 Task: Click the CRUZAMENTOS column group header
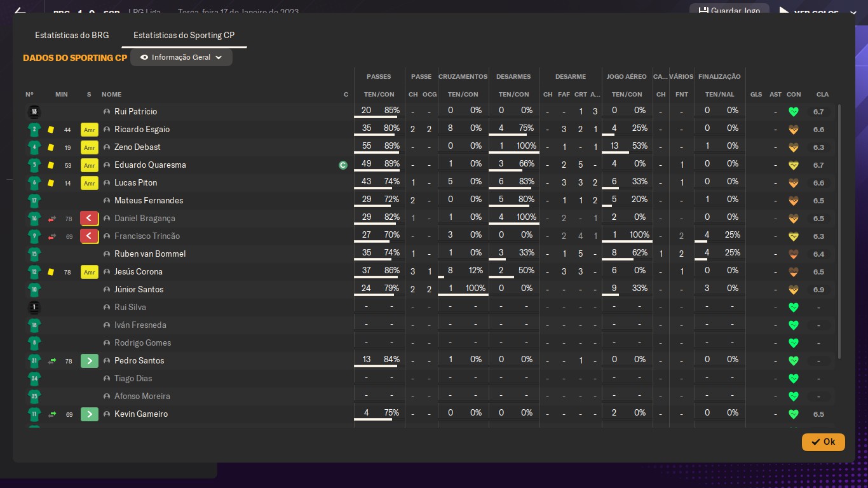click(463, 77)
